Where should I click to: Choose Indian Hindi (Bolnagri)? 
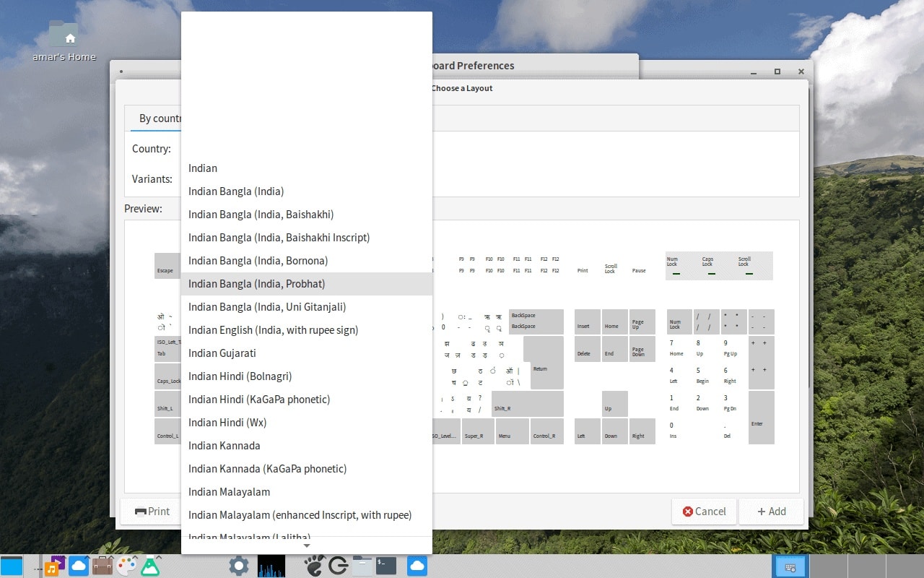(307, 376)
